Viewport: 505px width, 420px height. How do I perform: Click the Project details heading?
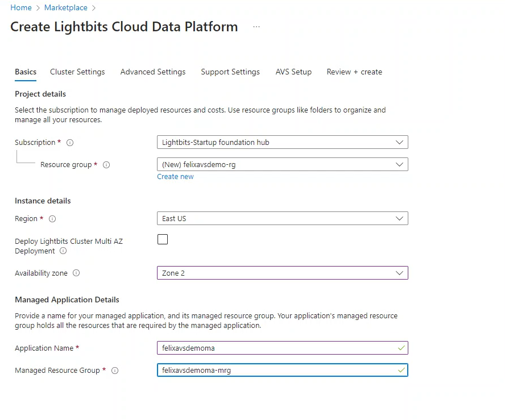click(x=40, y=94)
